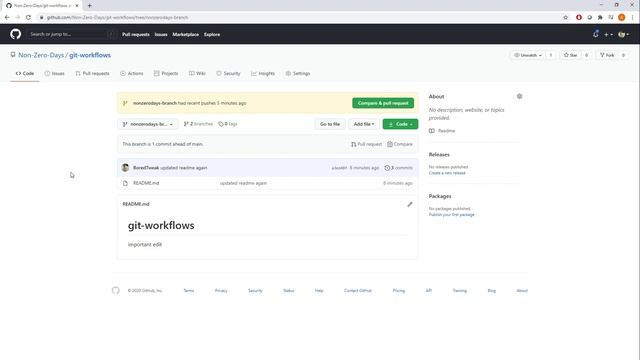
Task: Open the browser extensions puzzle icon
Action: [x=600, y=18]
